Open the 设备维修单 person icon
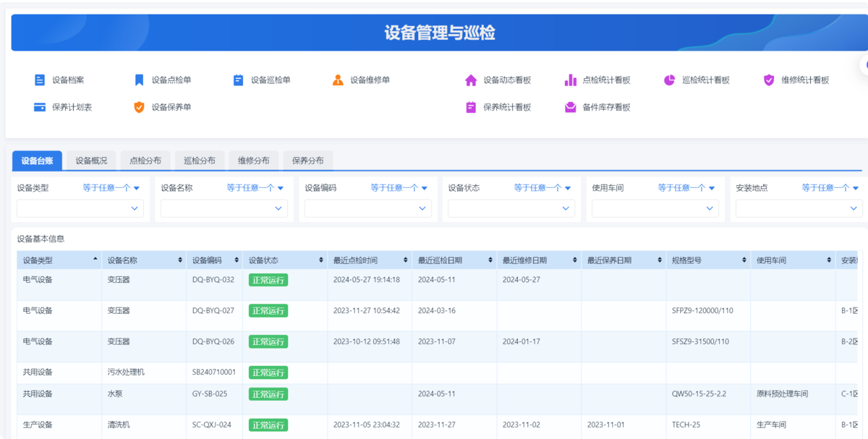The height and width of the screenshot is (439, 868). [x=338, y=80]
